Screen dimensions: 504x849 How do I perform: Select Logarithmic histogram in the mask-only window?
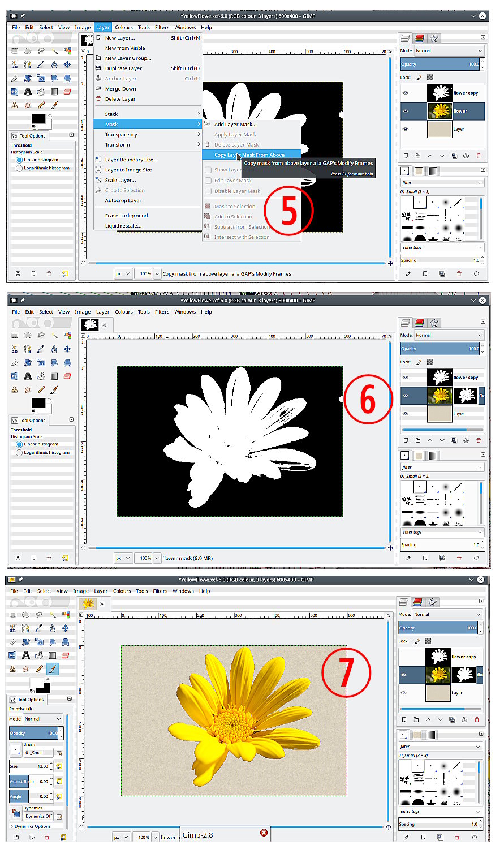(x=43, y=453)
